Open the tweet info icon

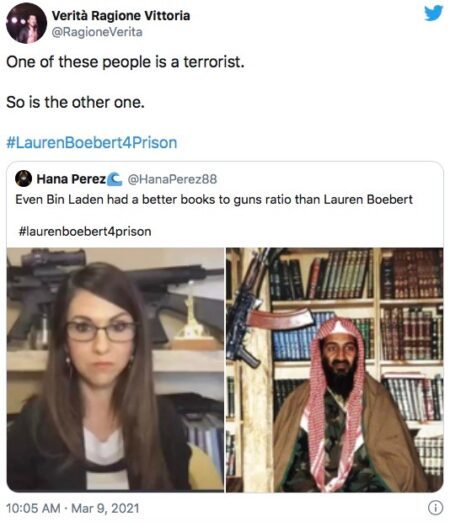[435, 508]
